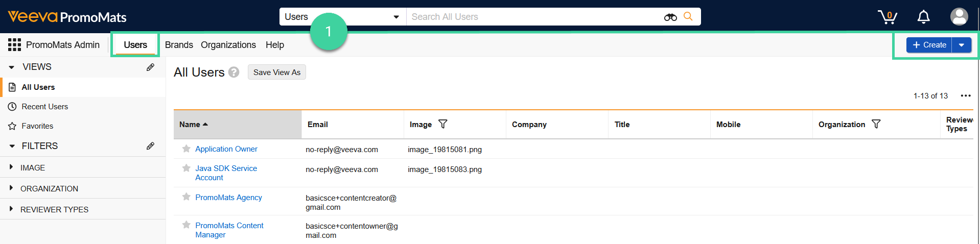Click the All Users help question icon
The width and height of the screenshot is (980, 244).
pos(234,72)
